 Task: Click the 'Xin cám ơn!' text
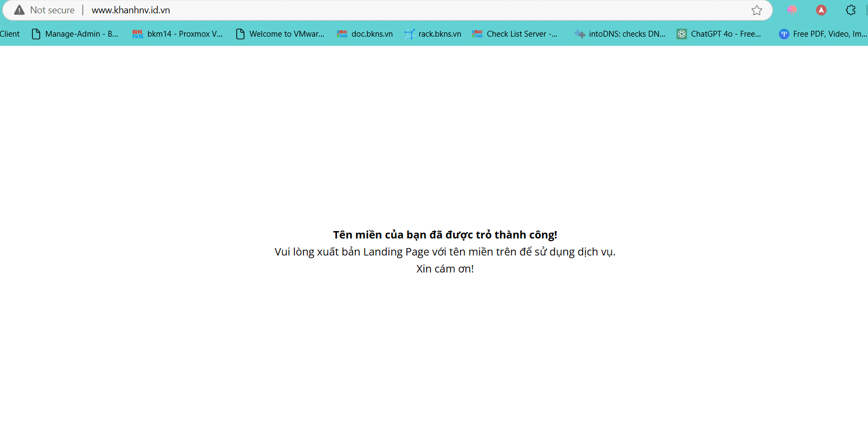[x=445, y=269]
